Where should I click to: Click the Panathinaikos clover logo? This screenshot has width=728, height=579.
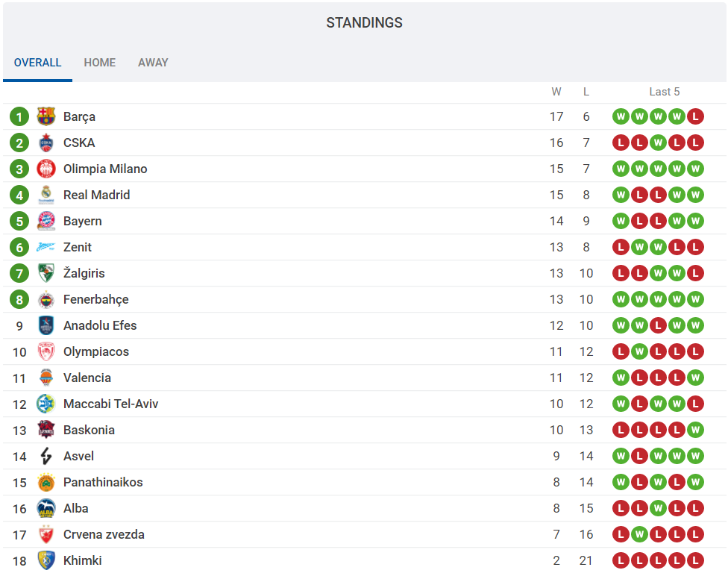[x=46, y=482]
